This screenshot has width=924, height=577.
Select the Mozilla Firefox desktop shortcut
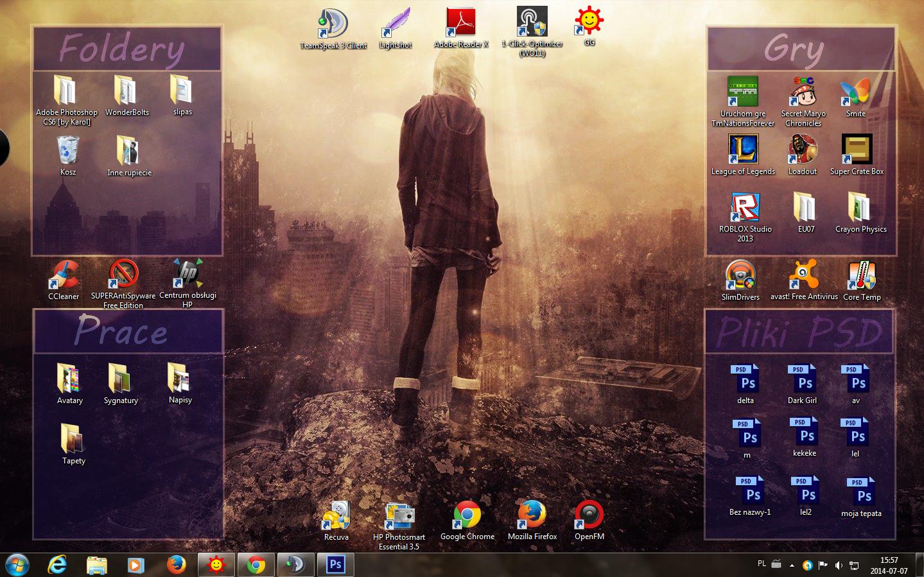[532, 521]
